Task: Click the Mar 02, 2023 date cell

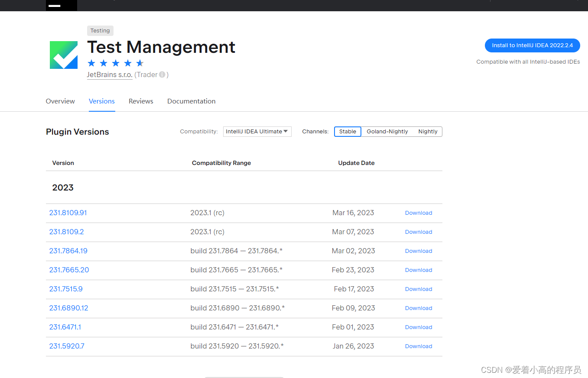Action: pos(354,251)
